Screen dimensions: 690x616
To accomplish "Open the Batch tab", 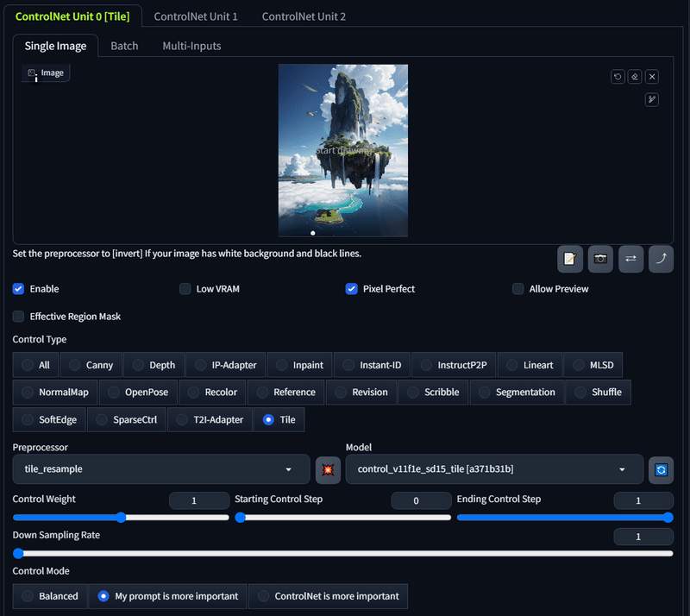I will coord(124,46).
